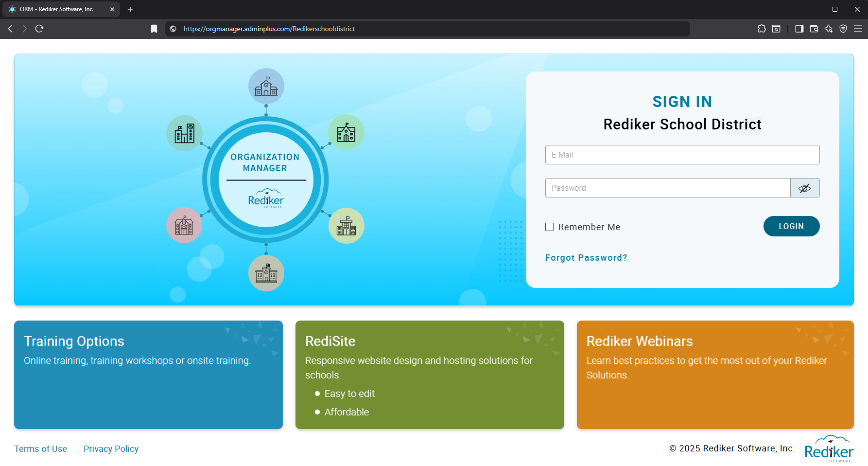The image size is (868, 466).
Task: Click the pink school icon lower left
Action: [x=184, y=225]
